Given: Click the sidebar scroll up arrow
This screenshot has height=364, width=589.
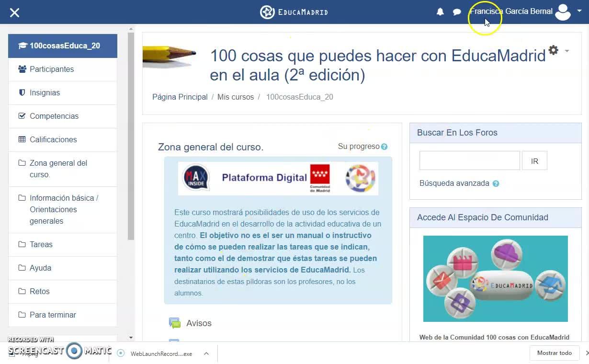Looking at the screenshot, I should pos(131,29).
